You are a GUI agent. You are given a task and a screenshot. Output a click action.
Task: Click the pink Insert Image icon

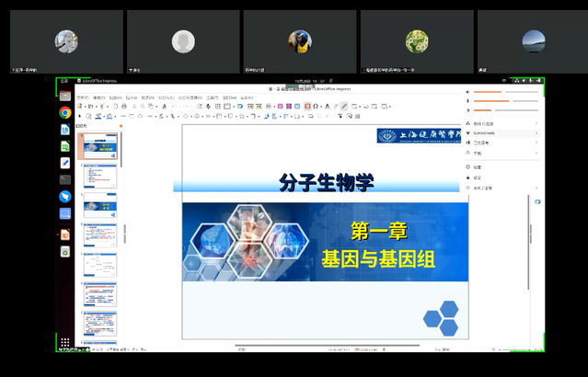(280, 107)
